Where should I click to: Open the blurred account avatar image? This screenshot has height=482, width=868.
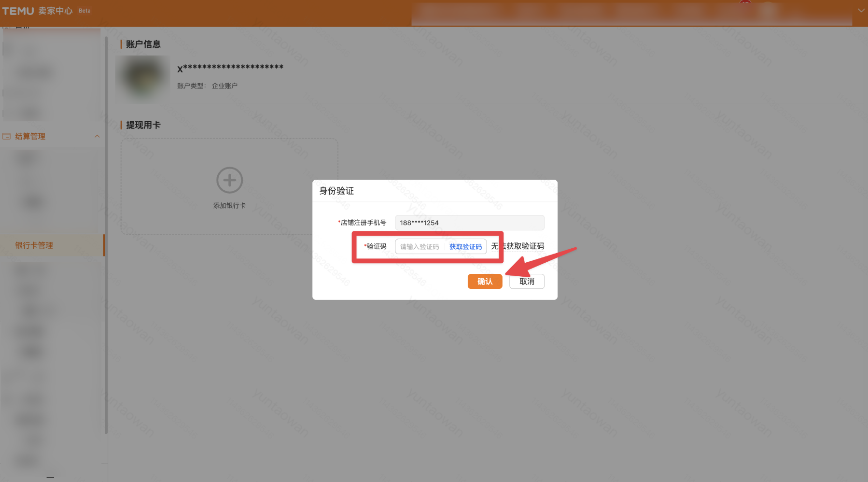pos(142,78)
